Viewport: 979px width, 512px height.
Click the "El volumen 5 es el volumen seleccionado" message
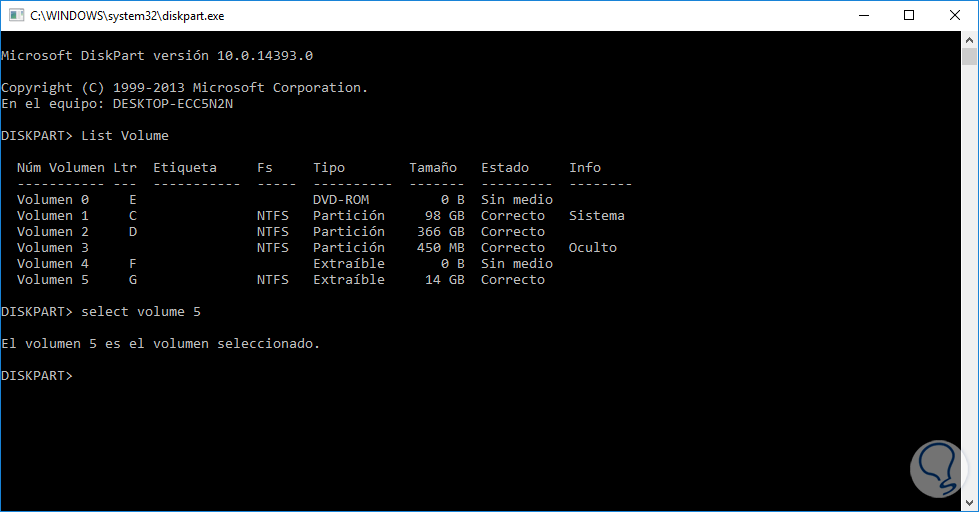click(160, 344)
